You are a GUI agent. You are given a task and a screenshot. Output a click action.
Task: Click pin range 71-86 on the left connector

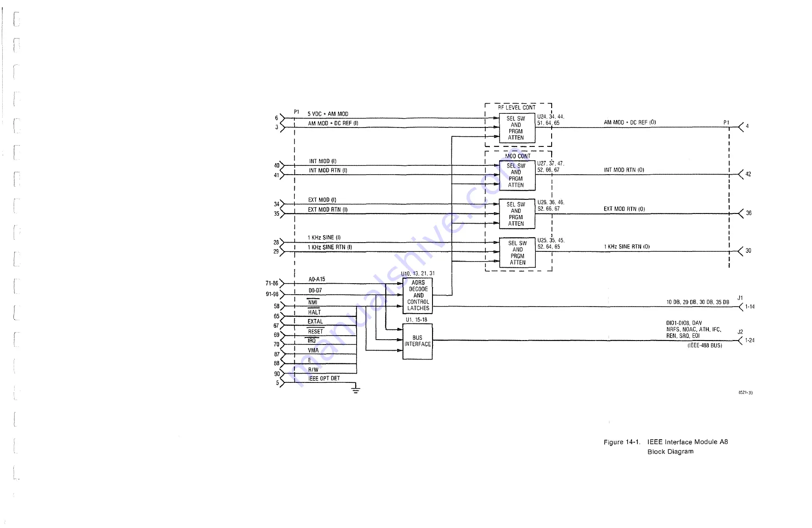[x=272, y=283]
